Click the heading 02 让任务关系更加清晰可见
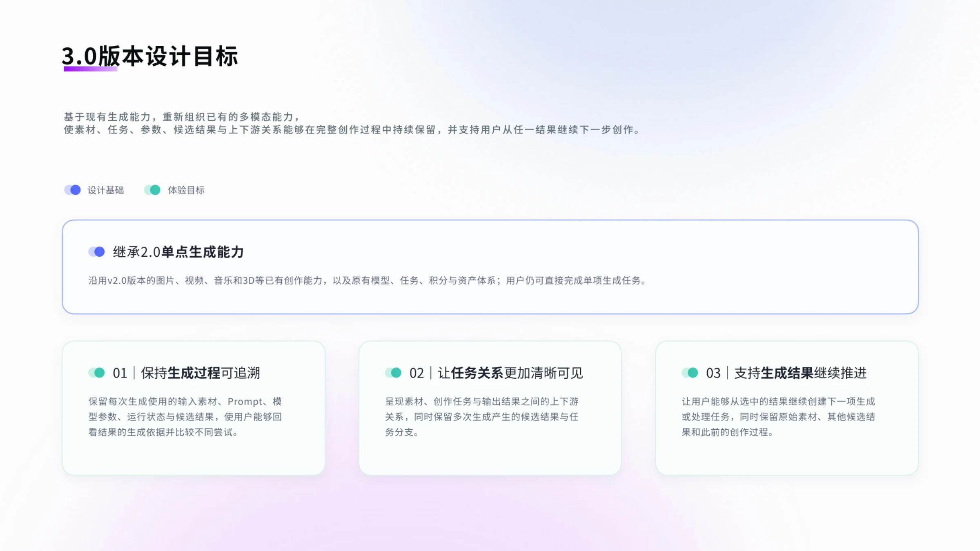The height and width of the screenshot is (551, 980). coord(496,373)
